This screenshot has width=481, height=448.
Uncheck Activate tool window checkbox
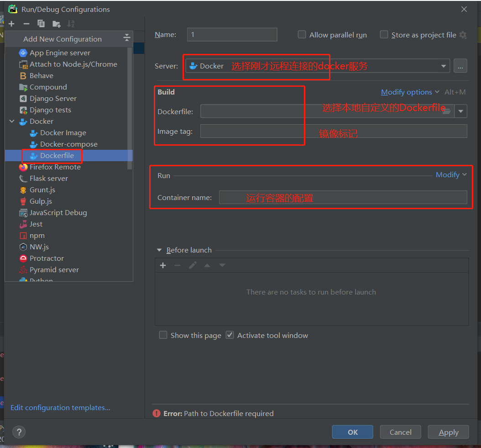pyautogui.click(x=230, y=335)
